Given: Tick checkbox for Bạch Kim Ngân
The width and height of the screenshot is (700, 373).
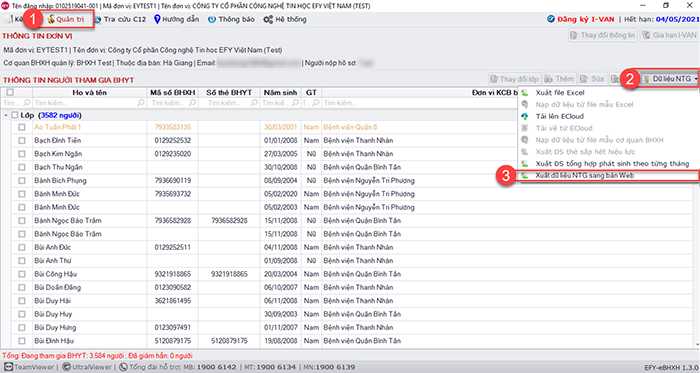Looking at the screenshot, I should pyautogui.click(x=22, y=154).
